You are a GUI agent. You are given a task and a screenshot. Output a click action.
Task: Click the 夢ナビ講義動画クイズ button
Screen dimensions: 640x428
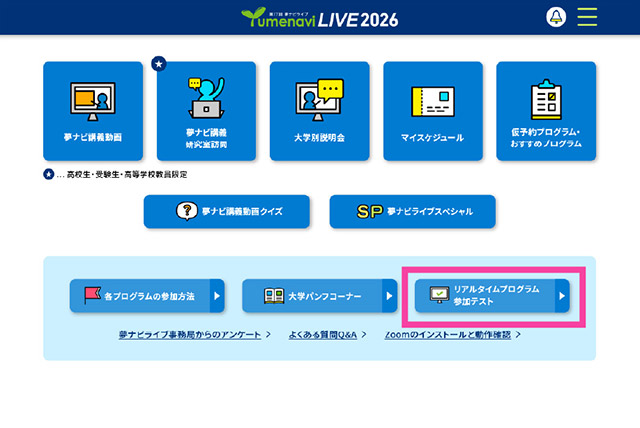tap(227, 211)
